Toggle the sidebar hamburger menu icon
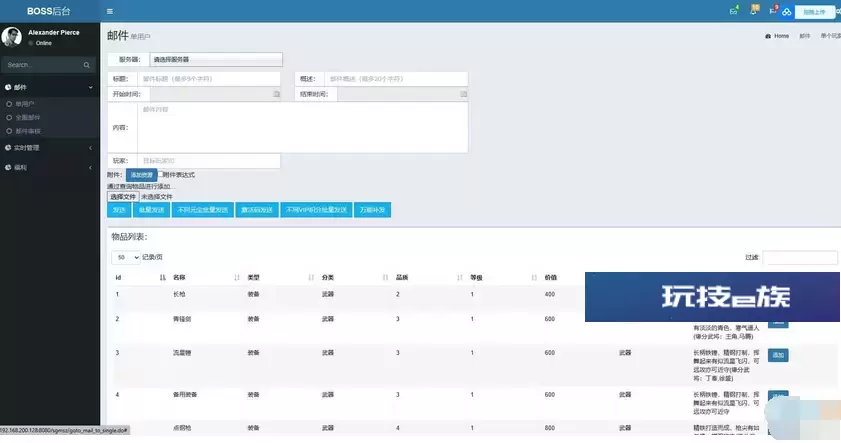The width and height of the screenshot is (841, 443). click(x=109, y=11)
